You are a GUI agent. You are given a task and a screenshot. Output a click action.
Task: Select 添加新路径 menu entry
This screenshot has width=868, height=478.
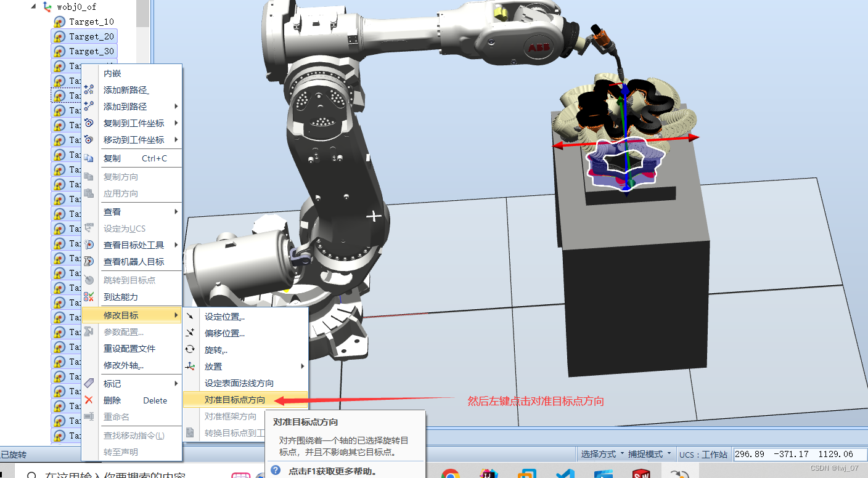tap(132, 90)
